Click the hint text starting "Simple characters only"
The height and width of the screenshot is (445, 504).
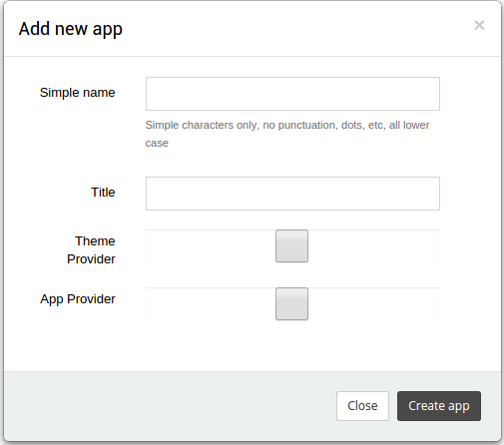pos(287,134)
